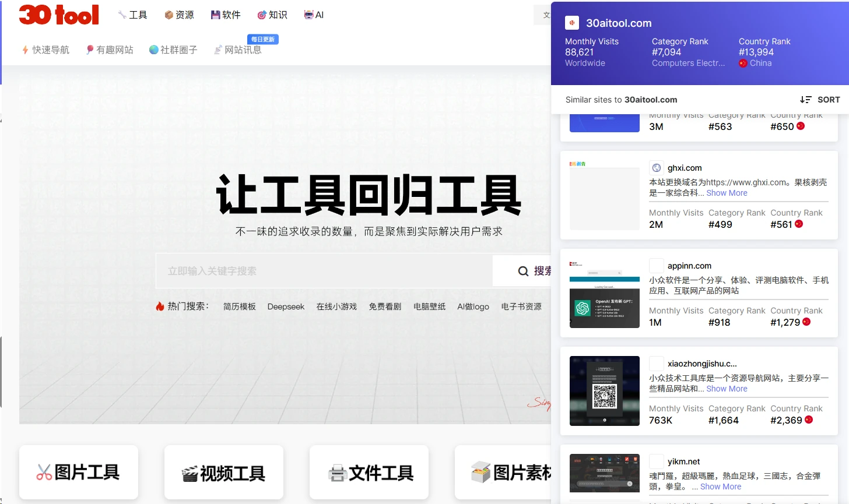Click the robot icon beside AI
This screenshot has width=849, height=504.
point(308,15)
